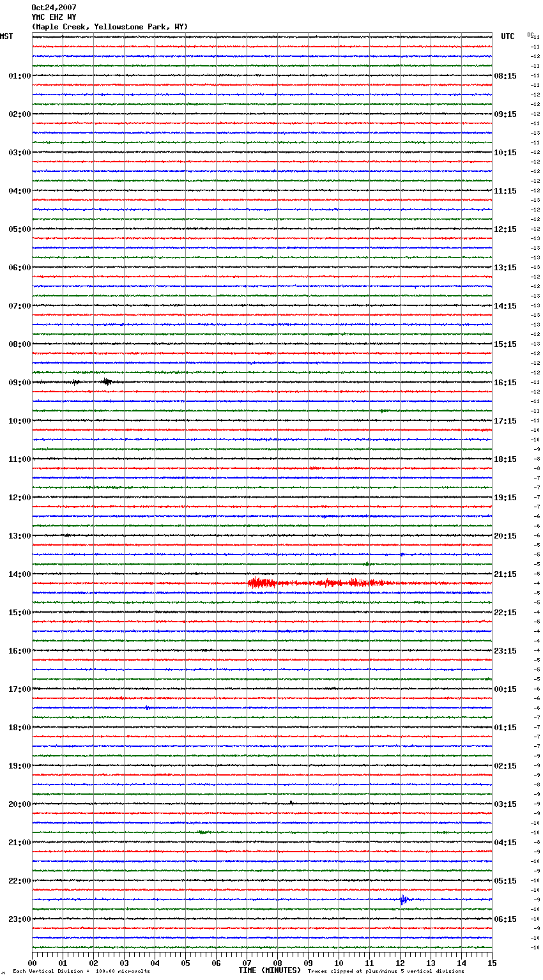Click minute tick label 11 on bottom axis

pyautogui.click(x=369, y=963)
